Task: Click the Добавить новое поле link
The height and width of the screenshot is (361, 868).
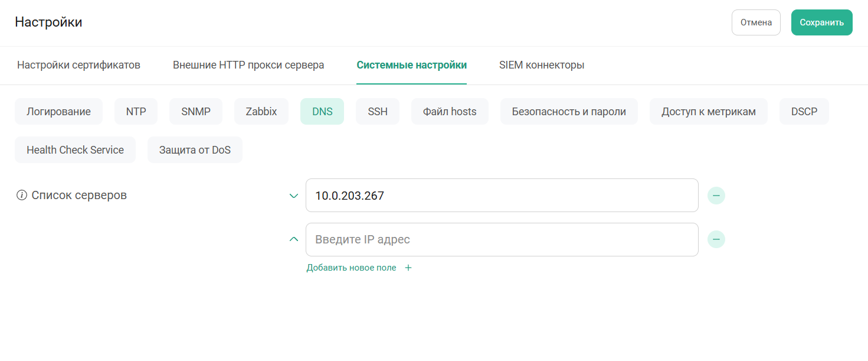Action: point(351,267)
